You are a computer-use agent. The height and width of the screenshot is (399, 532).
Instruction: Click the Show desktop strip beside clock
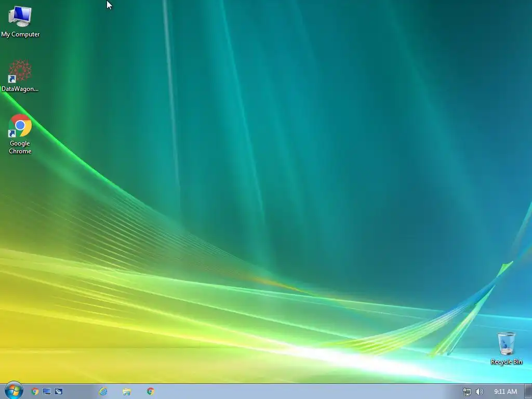528,392
